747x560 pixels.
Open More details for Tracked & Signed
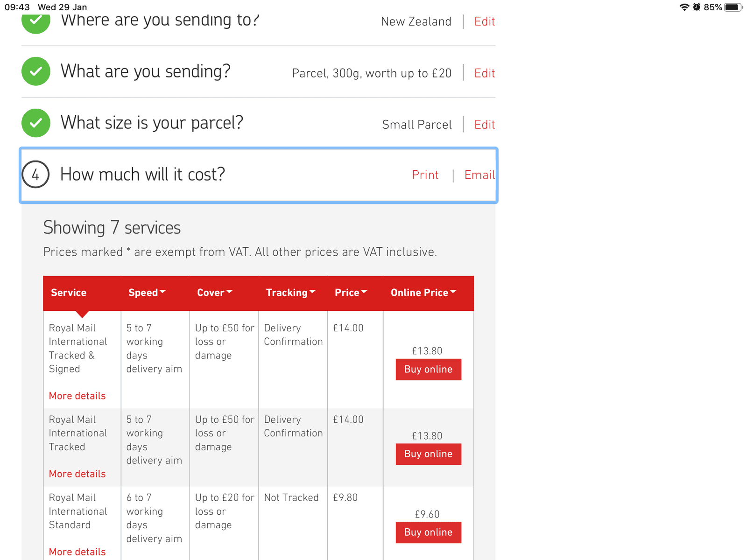(78, 396)
